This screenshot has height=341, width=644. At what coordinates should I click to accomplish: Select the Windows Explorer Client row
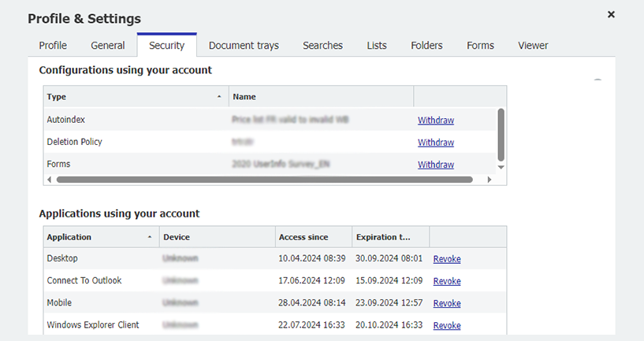point(275,325)
